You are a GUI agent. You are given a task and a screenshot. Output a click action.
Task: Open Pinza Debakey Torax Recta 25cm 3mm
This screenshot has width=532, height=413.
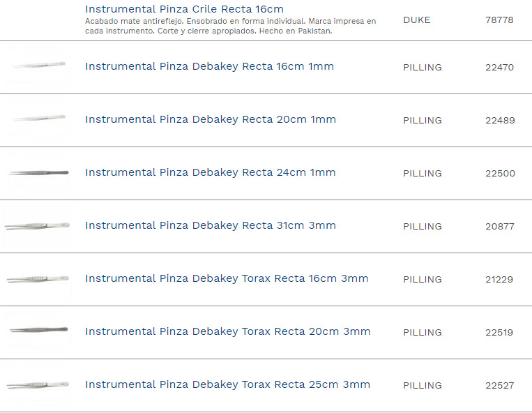click(227, 385)
